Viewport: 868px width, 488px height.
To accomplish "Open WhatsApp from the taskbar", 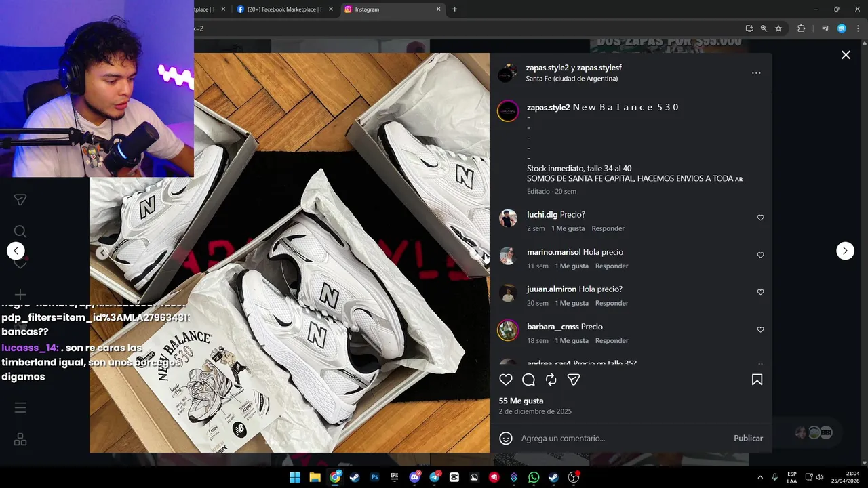I will click(534, 477).
